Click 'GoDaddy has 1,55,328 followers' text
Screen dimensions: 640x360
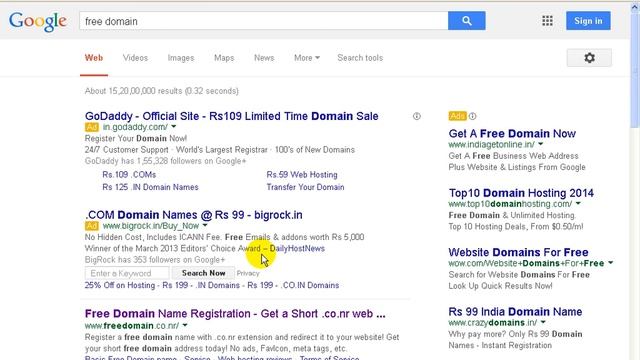165,161
